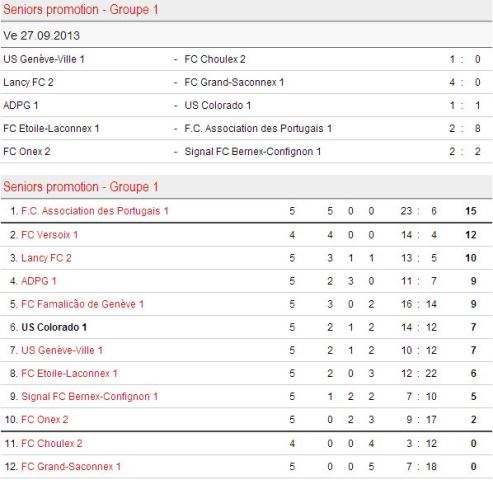Select the Lancy FC 2 vs FC Grand-Saconnex 1 match

(x=246, y=82)
